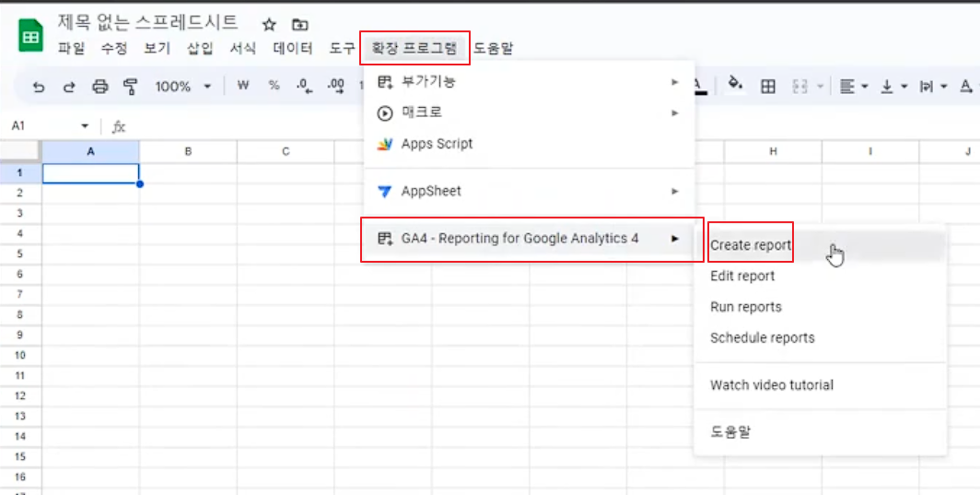Open the 데이터 menu
Screen dimensions: 980x495
[293, 48]
